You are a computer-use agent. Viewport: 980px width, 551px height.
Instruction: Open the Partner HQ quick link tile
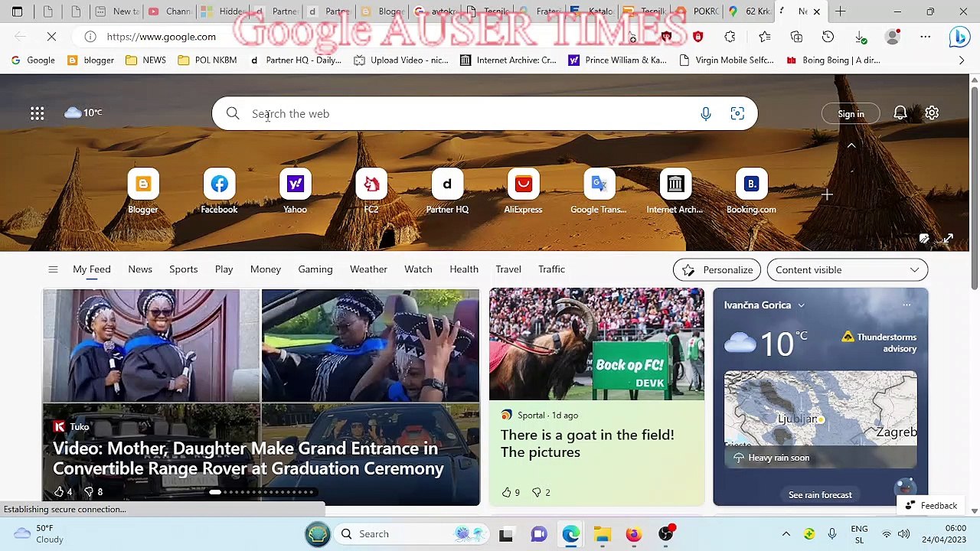point(447,191)
